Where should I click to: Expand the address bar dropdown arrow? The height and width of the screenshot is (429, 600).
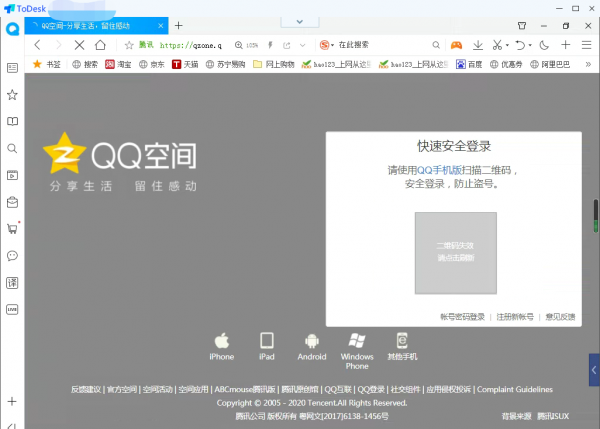click(x=303, y=46)
